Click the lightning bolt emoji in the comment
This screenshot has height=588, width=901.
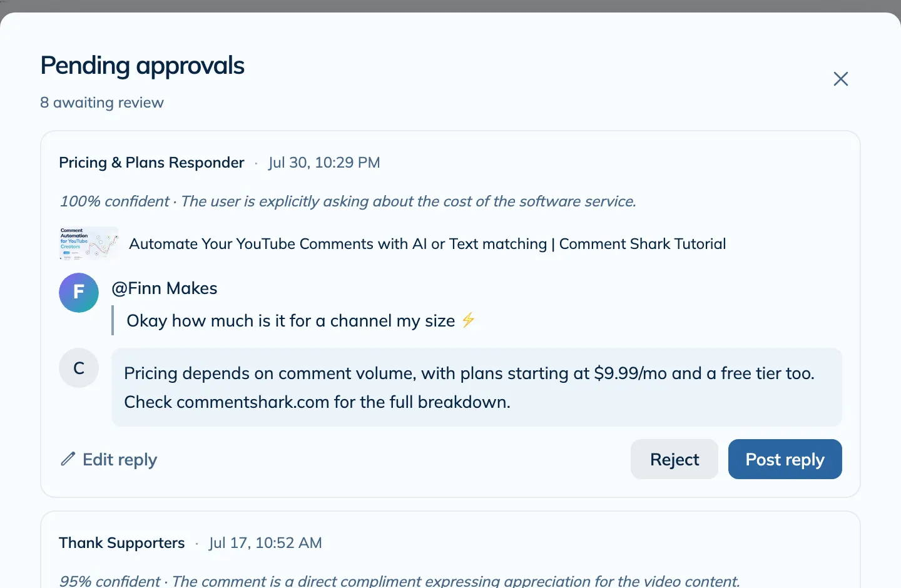[469, 320]
